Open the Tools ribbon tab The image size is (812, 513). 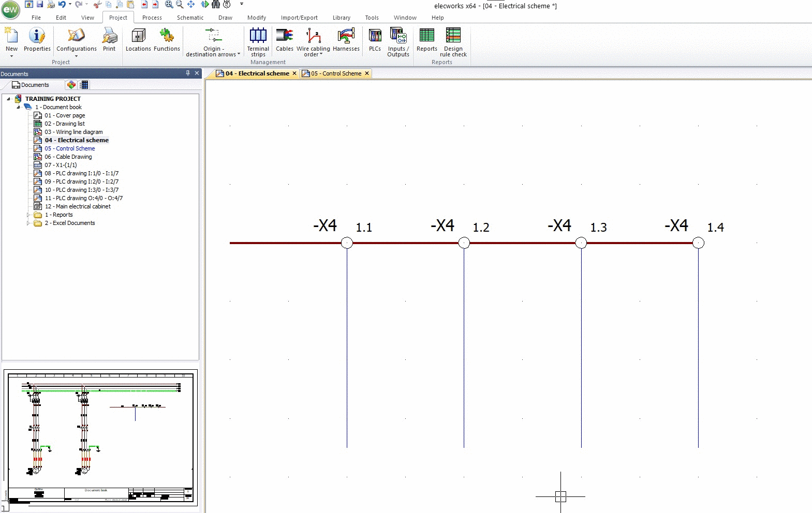tap(372, 18)
